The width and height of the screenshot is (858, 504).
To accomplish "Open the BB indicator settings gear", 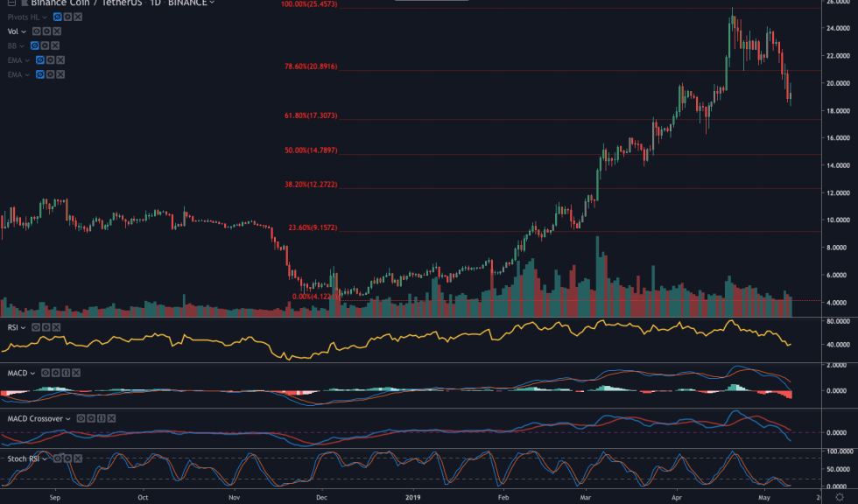I will [45, 45].
